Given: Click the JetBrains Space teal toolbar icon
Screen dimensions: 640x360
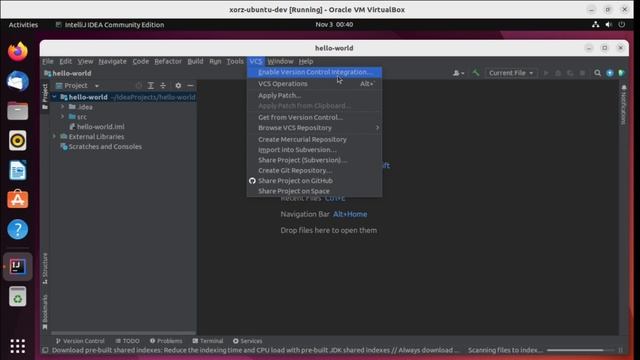Looking at the screenshot, I should [621, 73].
